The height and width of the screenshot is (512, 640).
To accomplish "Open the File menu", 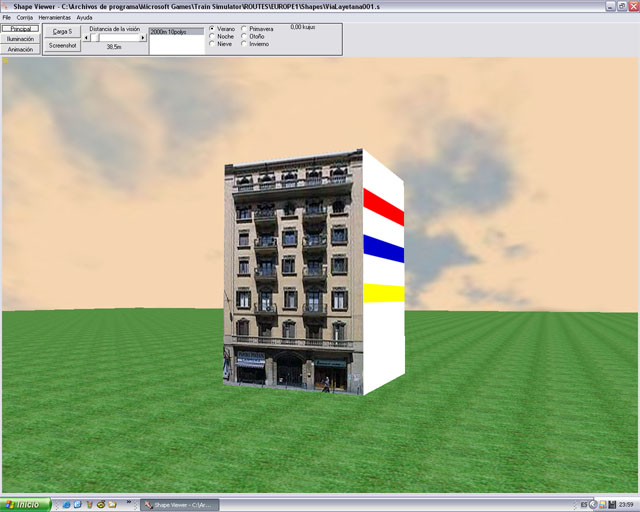I will [7, 18].
